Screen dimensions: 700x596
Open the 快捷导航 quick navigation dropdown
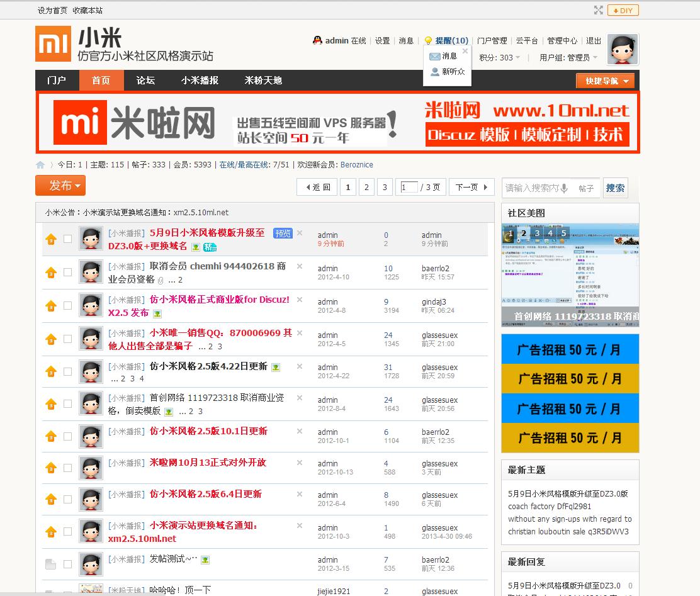click(607, 81)
